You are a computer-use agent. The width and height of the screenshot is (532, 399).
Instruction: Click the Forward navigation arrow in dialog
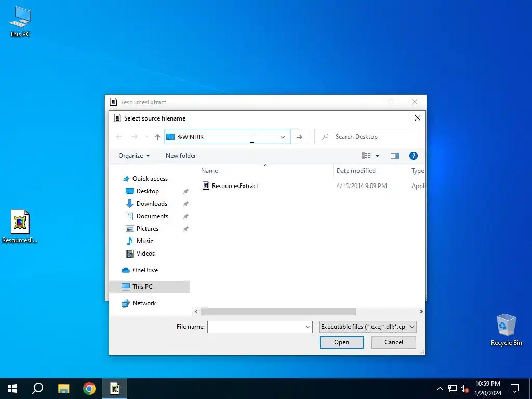coord(135,137)
